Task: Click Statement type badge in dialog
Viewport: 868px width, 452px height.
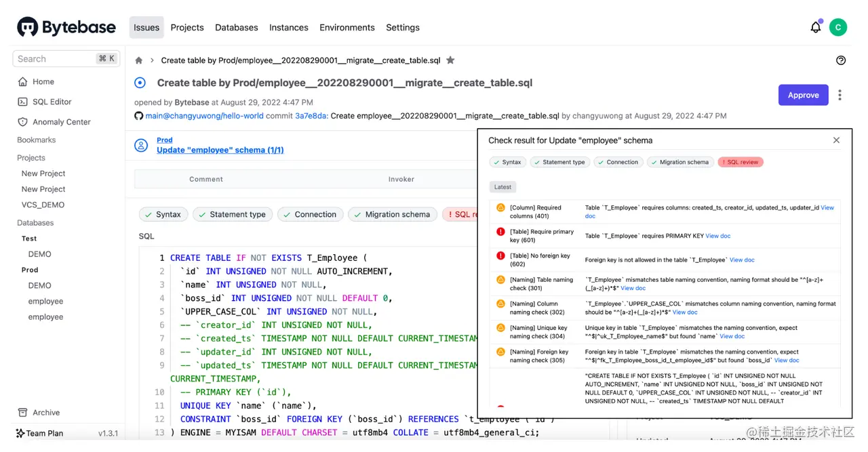Action: pos(559,162)
